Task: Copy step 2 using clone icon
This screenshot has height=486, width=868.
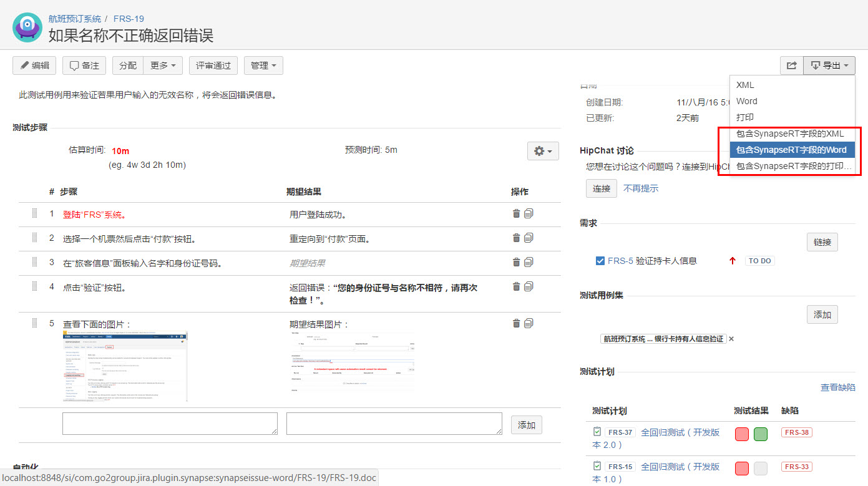Action: click(529, 238)
